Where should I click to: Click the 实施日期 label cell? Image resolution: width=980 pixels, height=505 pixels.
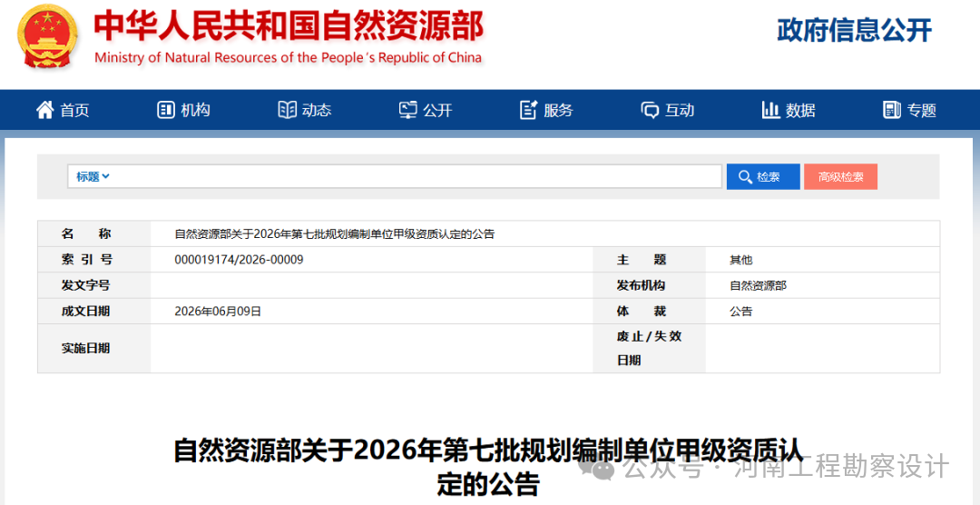coord(94,349)
